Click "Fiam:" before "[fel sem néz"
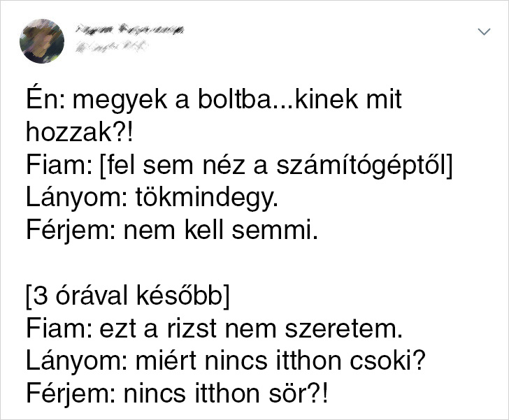 59,164
